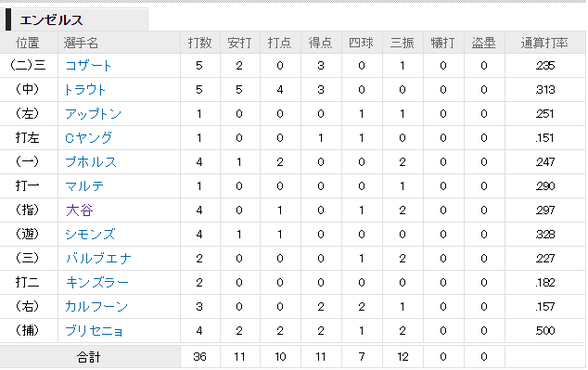
Task: Click the 選手名 column header
Action: [x=81, y=43]
